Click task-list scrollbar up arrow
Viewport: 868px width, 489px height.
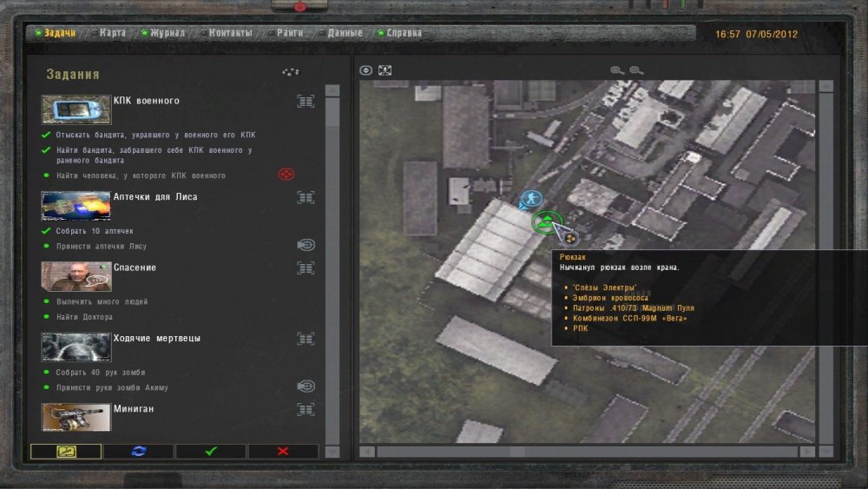coord(332,90)
